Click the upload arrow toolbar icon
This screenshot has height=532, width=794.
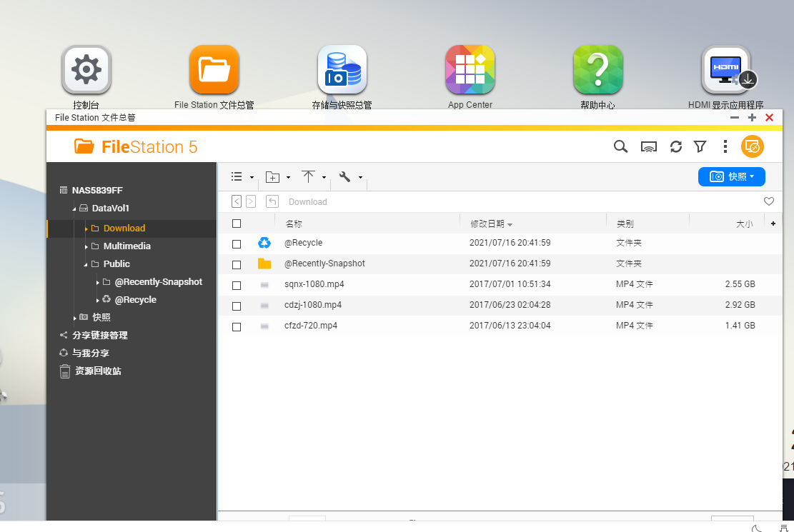309,176
